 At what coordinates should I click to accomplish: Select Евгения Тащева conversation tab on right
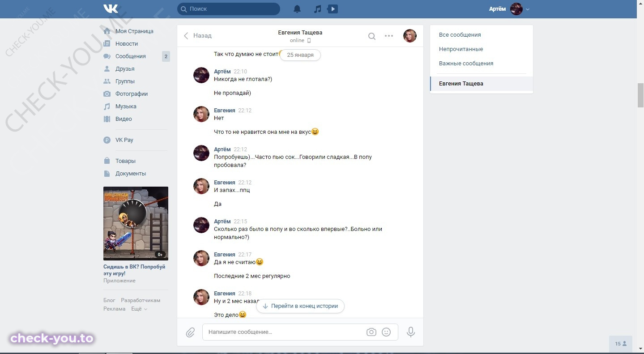click(x=482, y=84)
